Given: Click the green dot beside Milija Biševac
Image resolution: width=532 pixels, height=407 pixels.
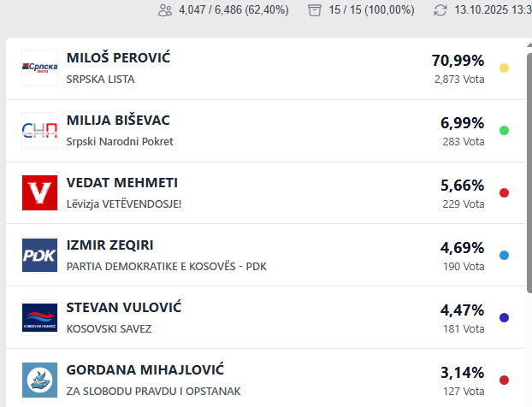Looking at the screenshot, I should pyautogui.click(x=505, y=130).
